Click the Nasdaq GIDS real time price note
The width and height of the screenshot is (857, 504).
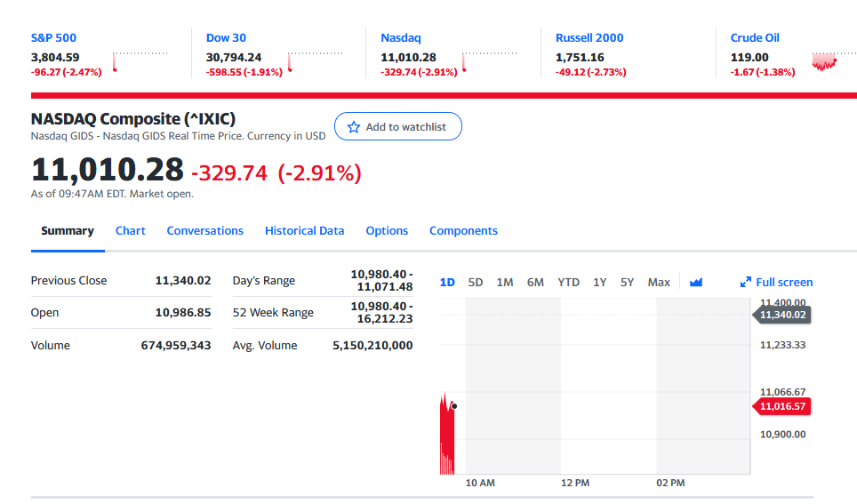click(178, 136)
